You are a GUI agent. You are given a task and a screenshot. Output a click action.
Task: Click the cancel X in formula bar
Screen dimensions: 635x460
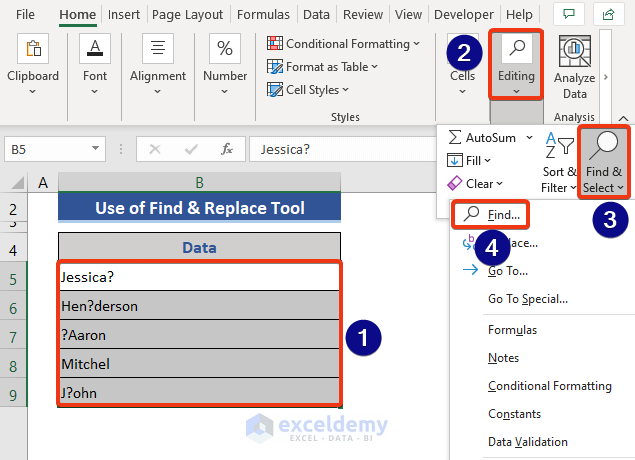pos(155,149)
